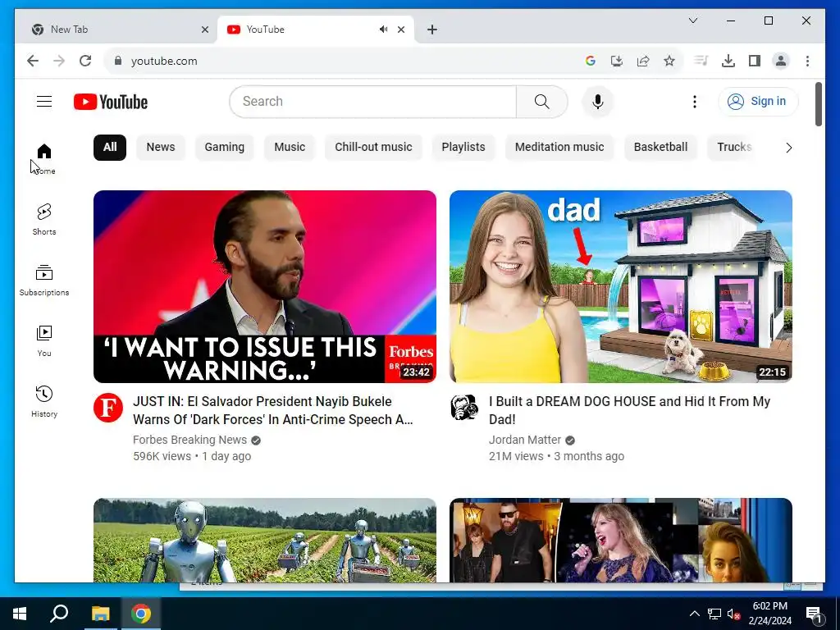This screenshot has height=630, width=840.
Task: Open Chrome downloads toolbar icon
Action: point(728,61)
